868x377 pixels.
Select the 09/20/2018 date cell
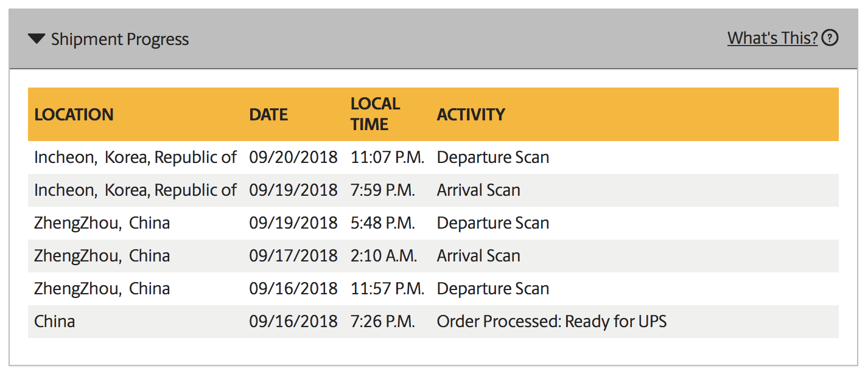293,157
